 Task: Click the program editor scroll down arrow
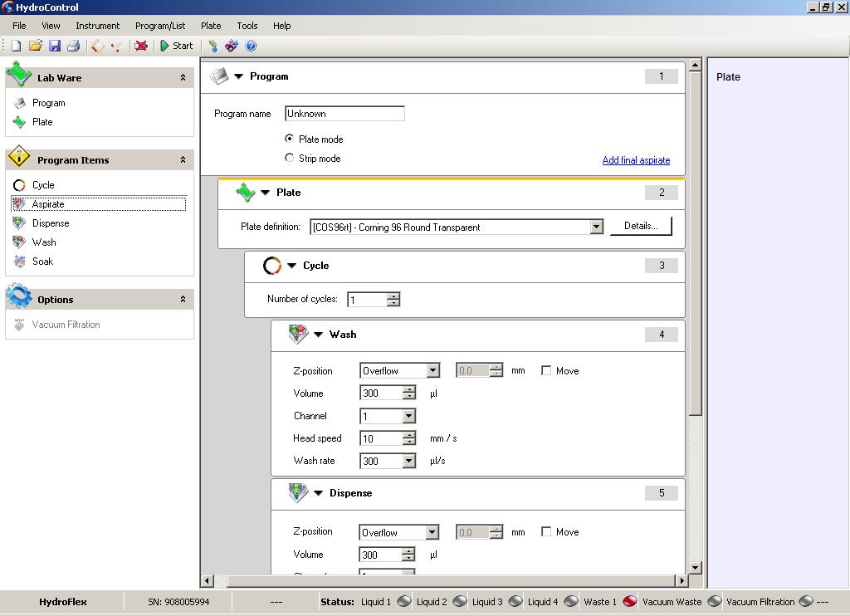tap(695, 568)
